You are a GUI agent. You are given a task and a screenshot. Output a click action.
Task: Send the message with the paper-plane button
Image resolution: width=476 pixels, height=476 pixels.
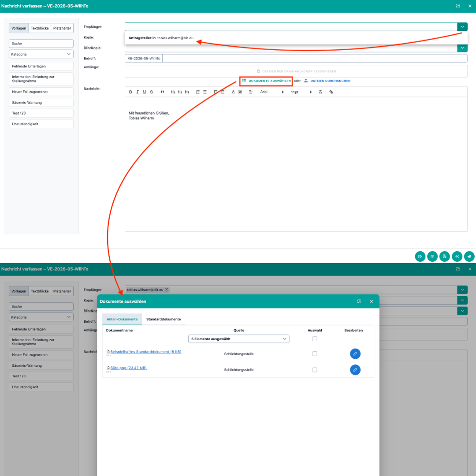click(x=469, y=256)
